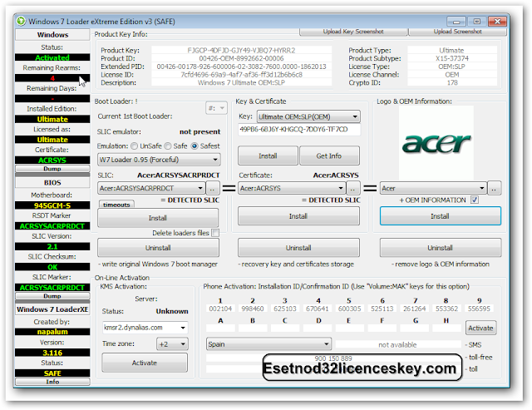The image size is (532, 410).
Task: Browse for logo file with .. button
Action: coord(495,188)
